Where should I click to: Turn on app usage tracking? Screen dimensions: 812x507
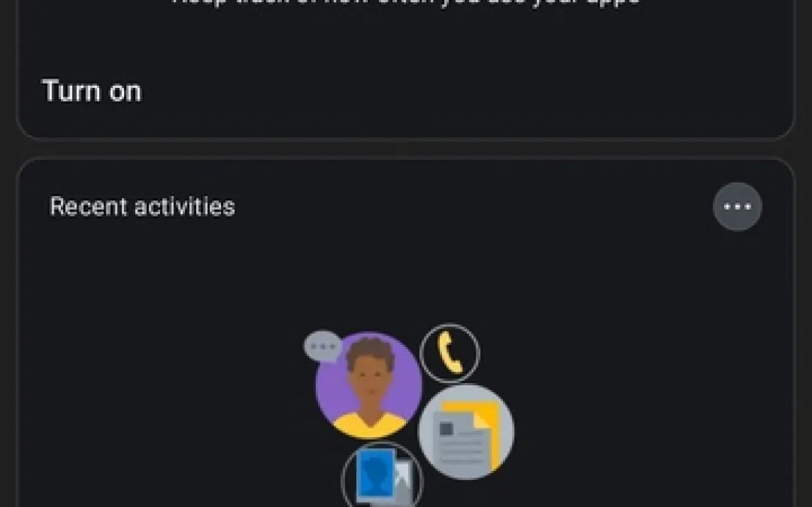tap(91, 91)
